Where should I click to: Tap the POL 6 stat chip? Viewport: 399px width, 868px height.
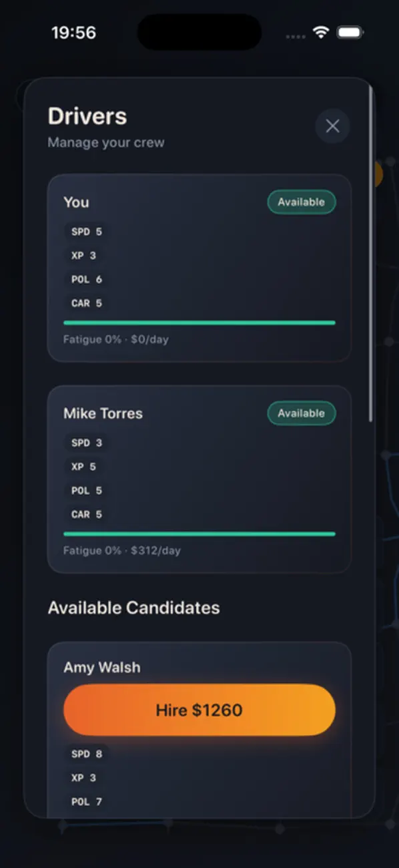[x=87, y=280]
